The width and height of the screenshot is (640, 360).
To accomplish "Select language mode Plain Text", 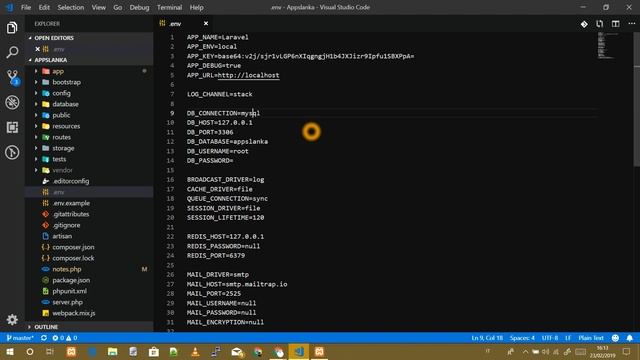I will 591,338.
